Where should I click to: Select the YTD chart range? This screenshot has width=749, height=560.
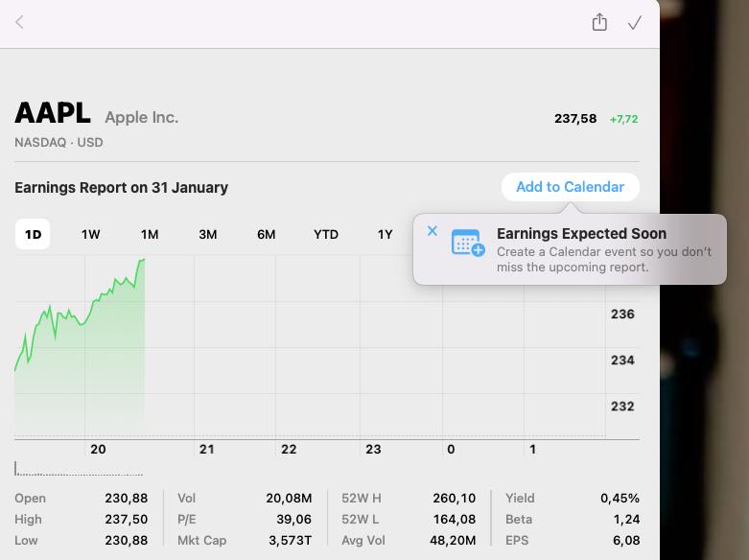point(326,235)
